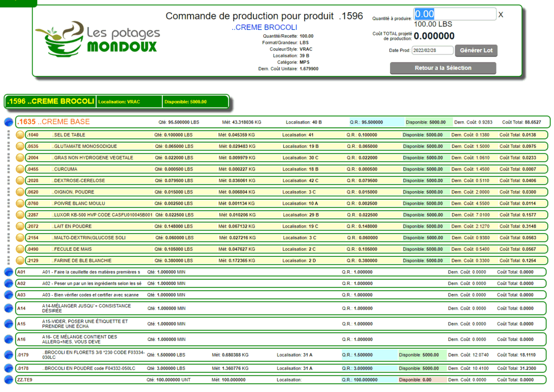Click the blue globe icon for step A02
The image size is (554, 392).
[8, 283]
